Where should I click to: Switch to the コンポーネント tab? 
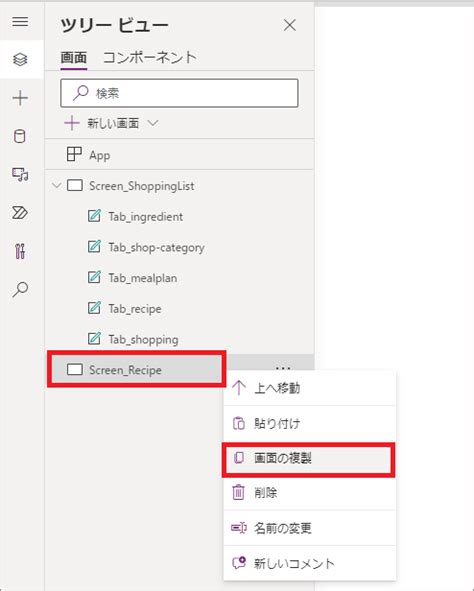[150, 58]
